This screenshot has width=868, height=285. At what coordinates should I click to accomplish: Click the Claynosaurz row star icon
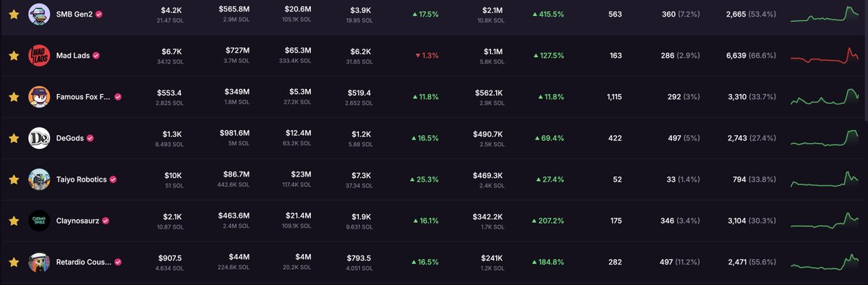point(13,220)
